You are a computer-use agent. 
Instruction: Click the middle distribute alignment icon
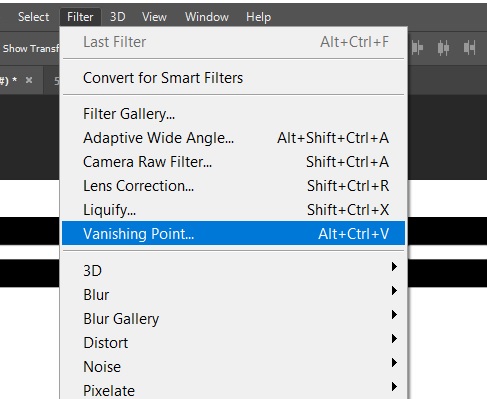point(443,48)
